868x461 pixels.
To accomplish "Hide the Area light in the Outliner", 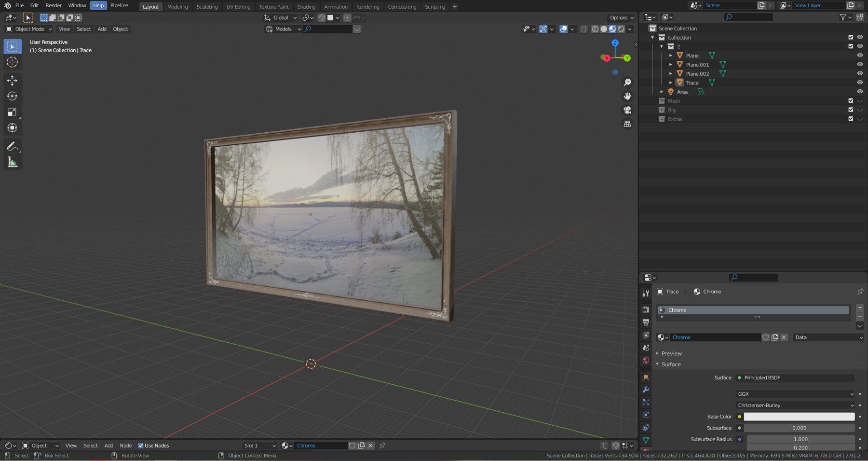I will (x=860, y=92).
